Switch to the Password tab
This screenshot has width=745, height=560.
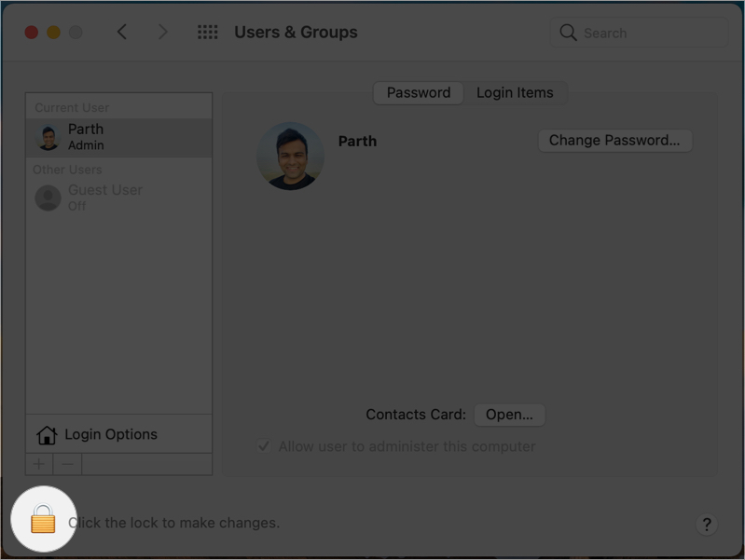click(x=418, y=92)
